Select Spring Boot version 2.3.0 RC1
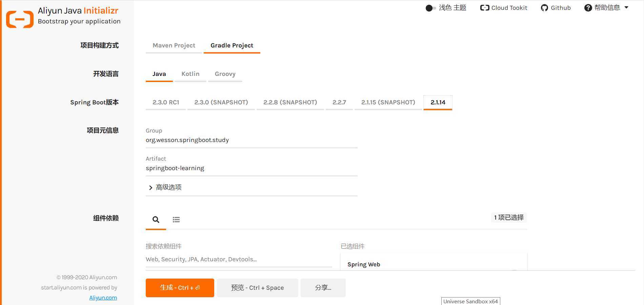Screen dimensions: 644x305 click(166, 102)
